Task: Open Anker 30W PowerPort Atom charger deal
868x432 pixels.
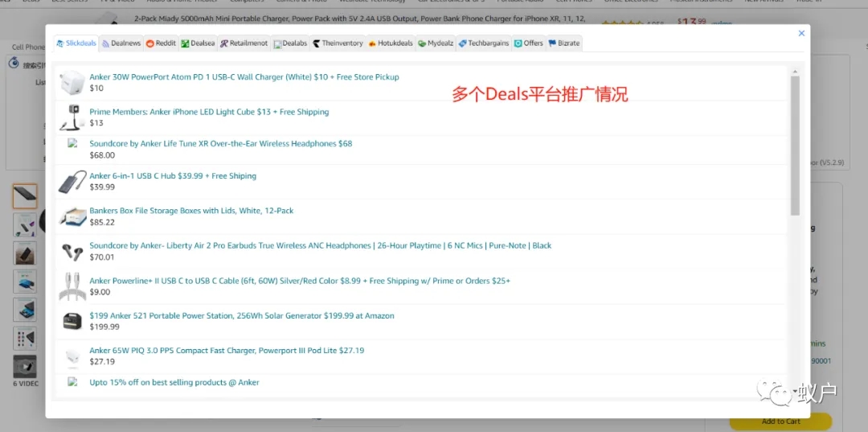Action: click(244, 77)
